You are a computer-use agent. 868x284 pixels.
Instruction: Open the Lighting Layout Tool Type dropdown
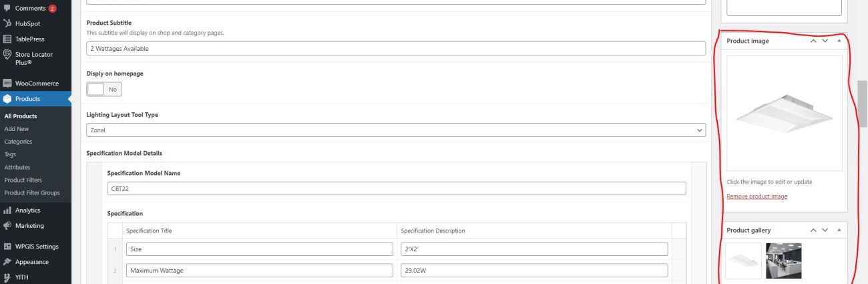[x=396, y=130]
